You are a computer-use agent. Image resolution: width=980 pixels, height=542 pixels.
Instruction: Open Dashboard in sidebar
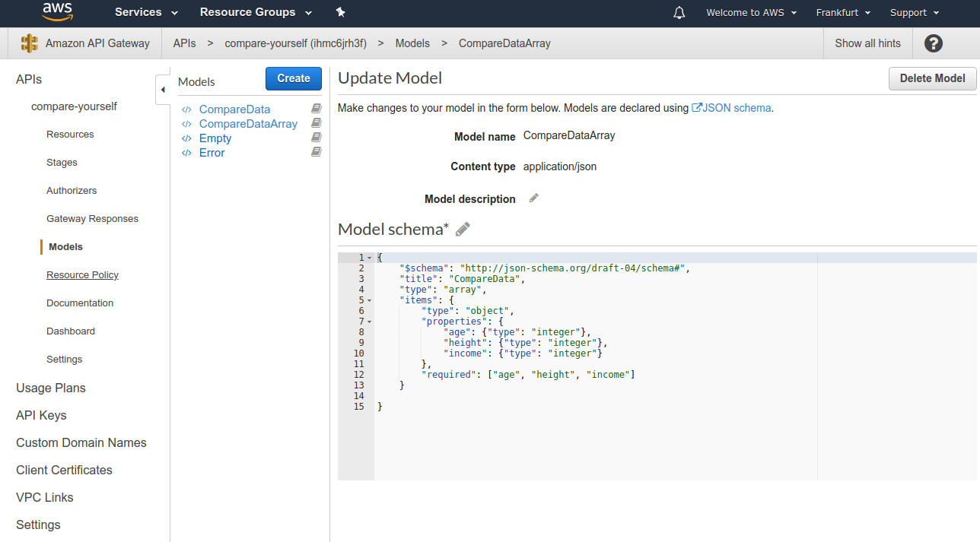tap(71, 331)
